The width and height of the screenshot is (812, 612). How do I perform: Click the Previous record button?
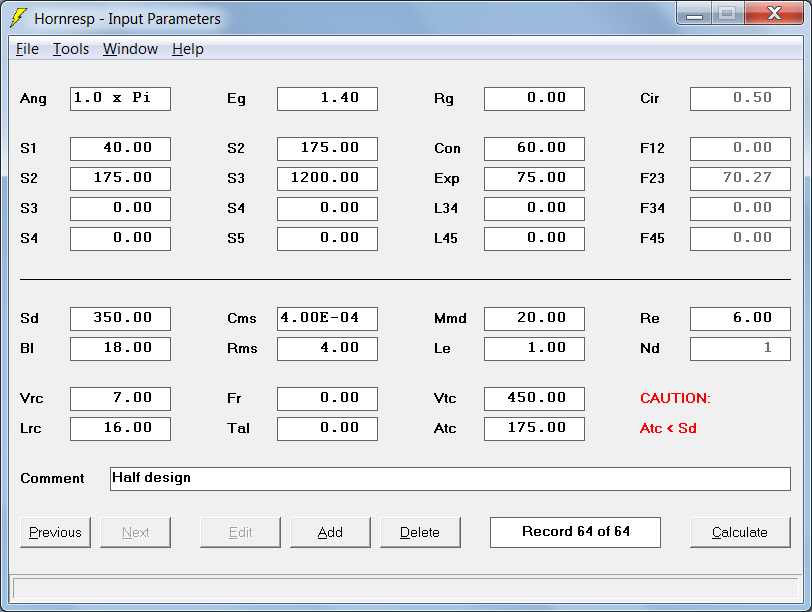coord(55,532)
